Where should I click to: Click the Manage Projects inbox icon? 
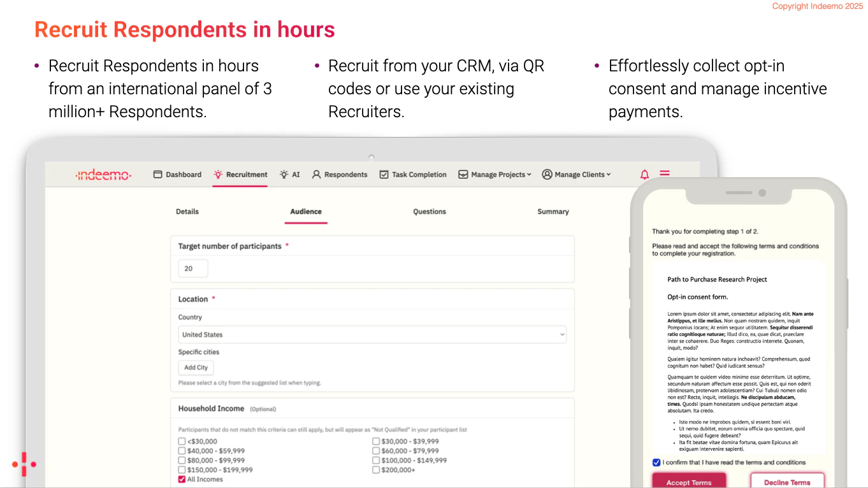(463, 174)
